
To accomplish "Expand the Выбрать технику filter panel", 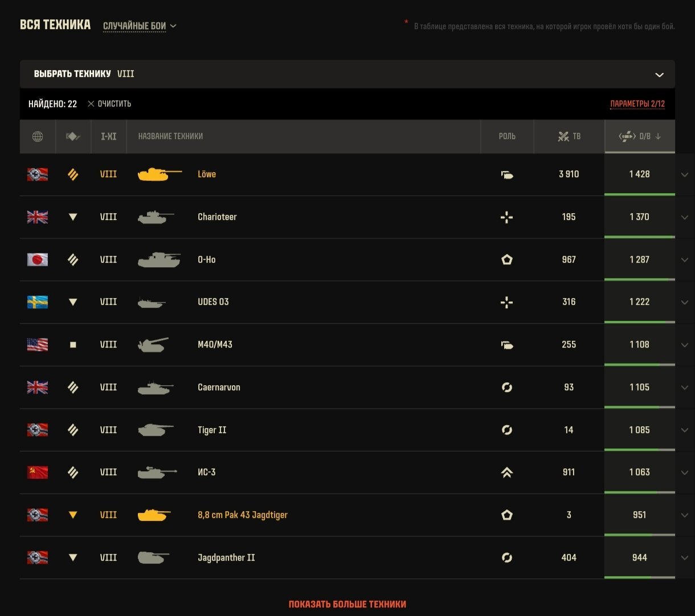I will click(347, 74).
